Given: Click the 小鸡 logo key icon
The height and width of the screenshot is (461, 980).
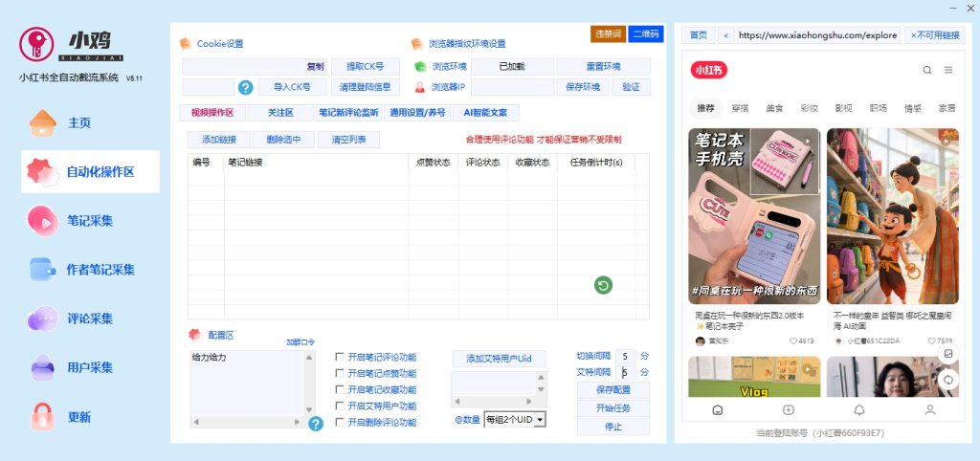Looking at the screenshot, I should click(x=35, y=44).
